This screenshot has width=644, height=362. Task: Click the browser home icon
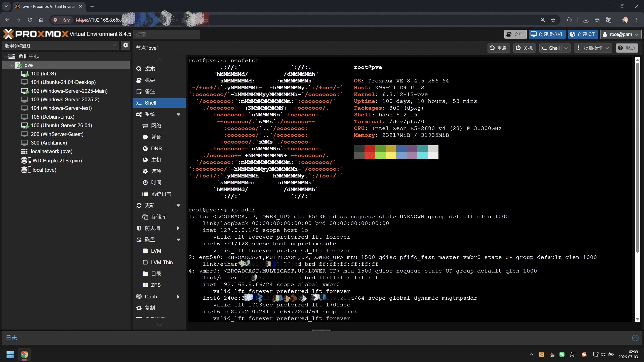coord(41,20)
